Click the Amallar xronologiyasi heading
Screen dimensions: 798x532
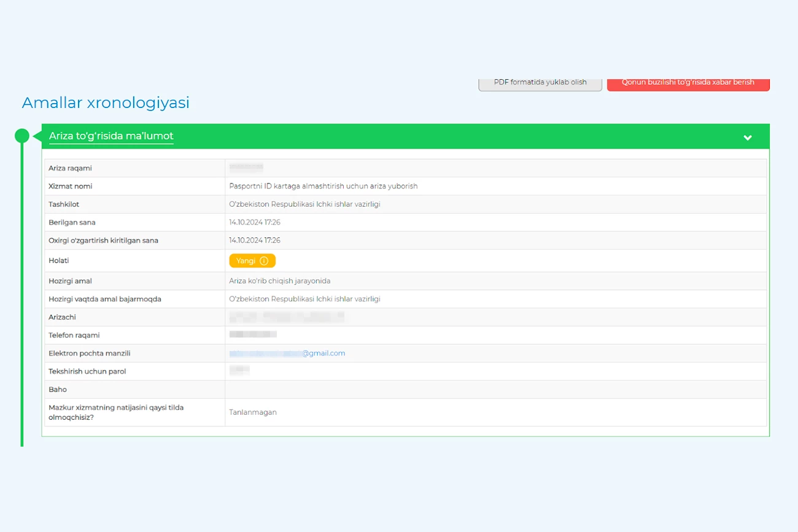(x=106, y=102)
